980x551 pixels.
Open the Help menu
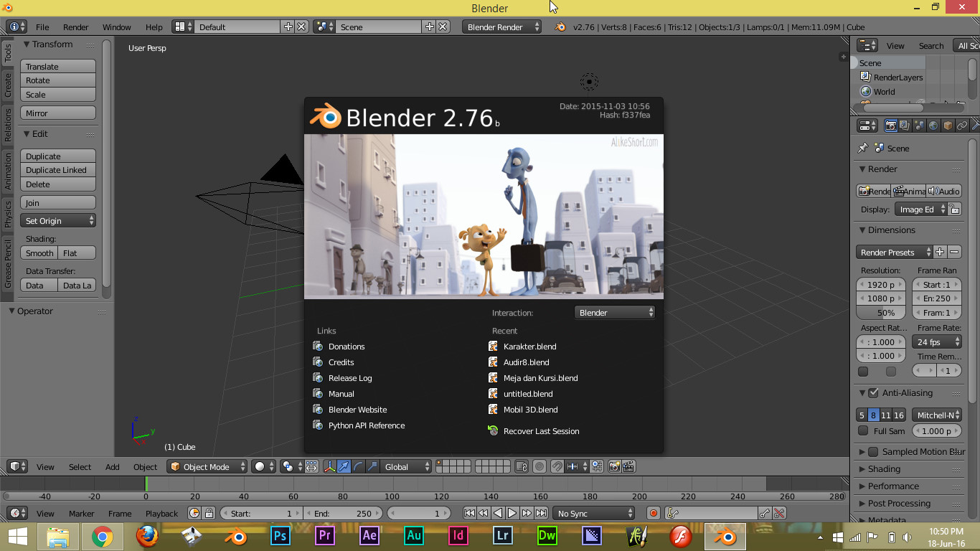click(x=154, y=27)
